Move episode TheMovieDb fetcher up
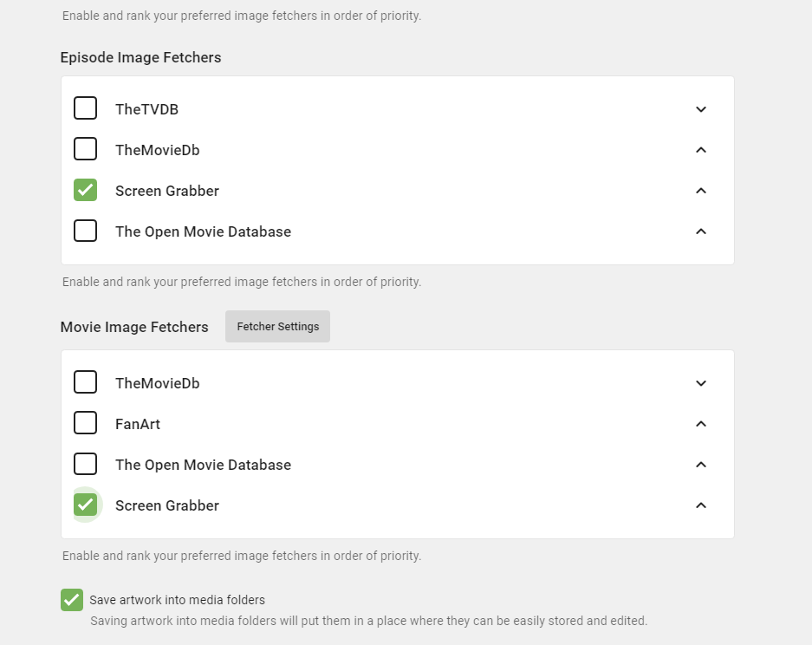This screenshot has height=645, width=812. (701, 150)
